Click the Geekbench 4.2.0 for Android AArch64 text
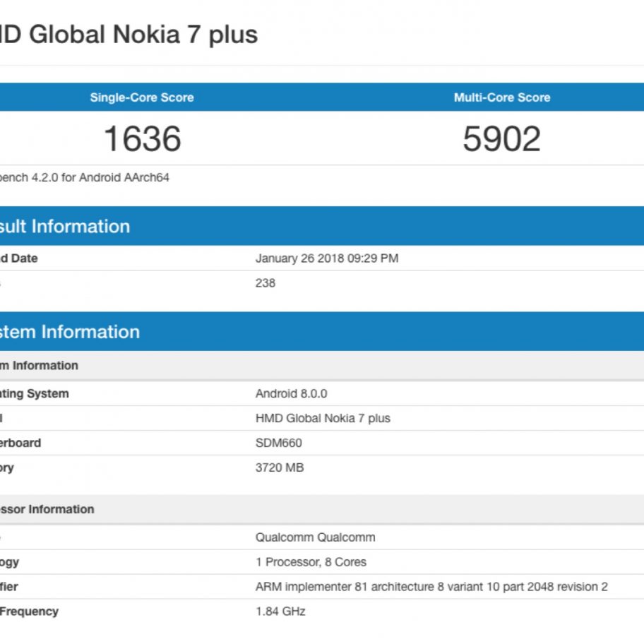Image resolution: width=644 pixels, height=644 pixels. coord(85,178)
